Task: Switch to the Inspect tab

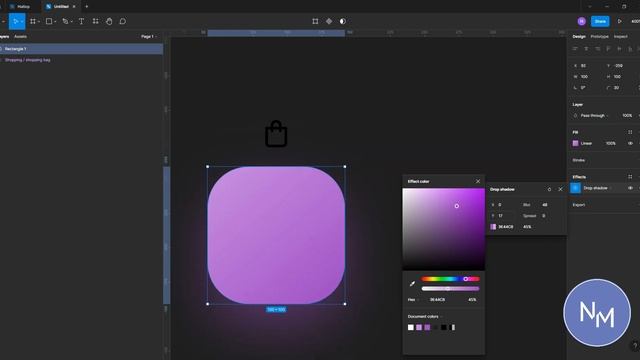Action: pyautogui.click(x=620, y=36)
